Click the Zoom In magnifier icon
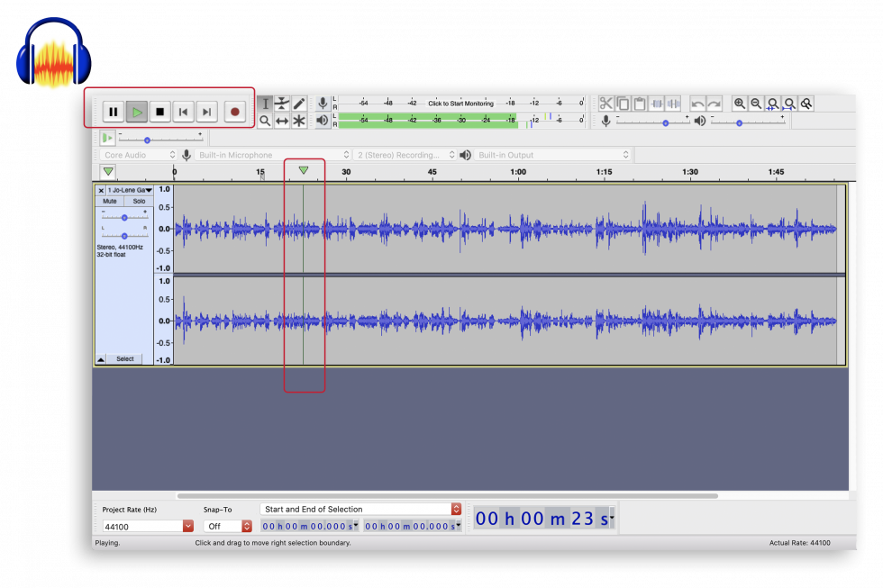This screenshot has height=588, width=883. (741, 103)
